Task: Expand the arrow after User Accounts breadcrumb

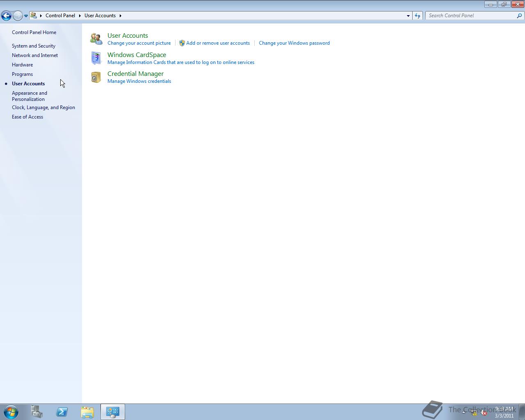Action: tap(120, 16)
